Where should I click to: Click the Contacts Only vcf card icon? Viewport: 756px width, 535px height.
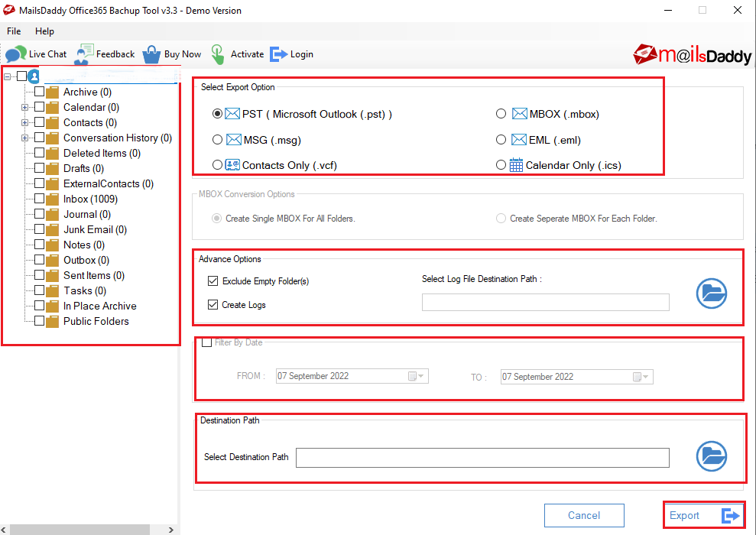tap(232, 165)
